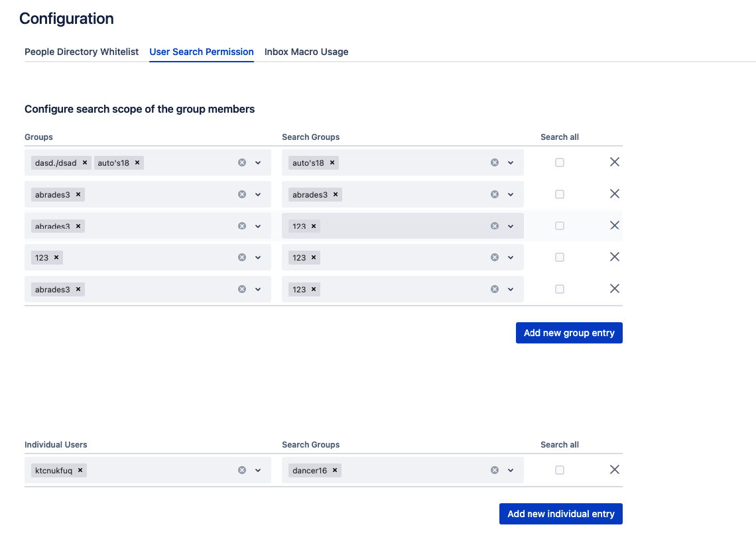
Task: Enable Search all for dasd./dsad row
Action: point(560,162)
